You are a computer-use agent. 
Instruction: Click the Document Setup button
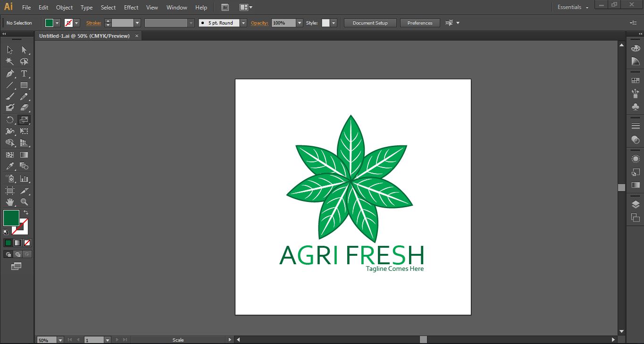point(370,23)
